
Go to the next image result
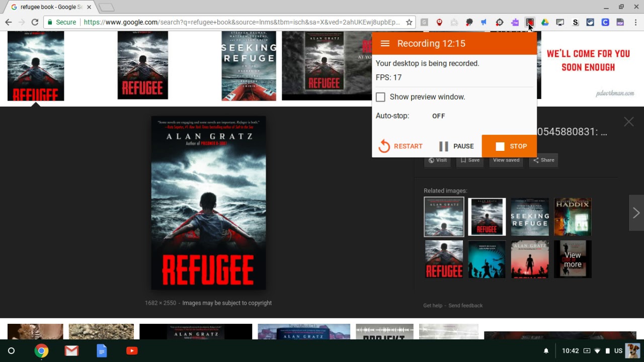[x=636, y=213]
